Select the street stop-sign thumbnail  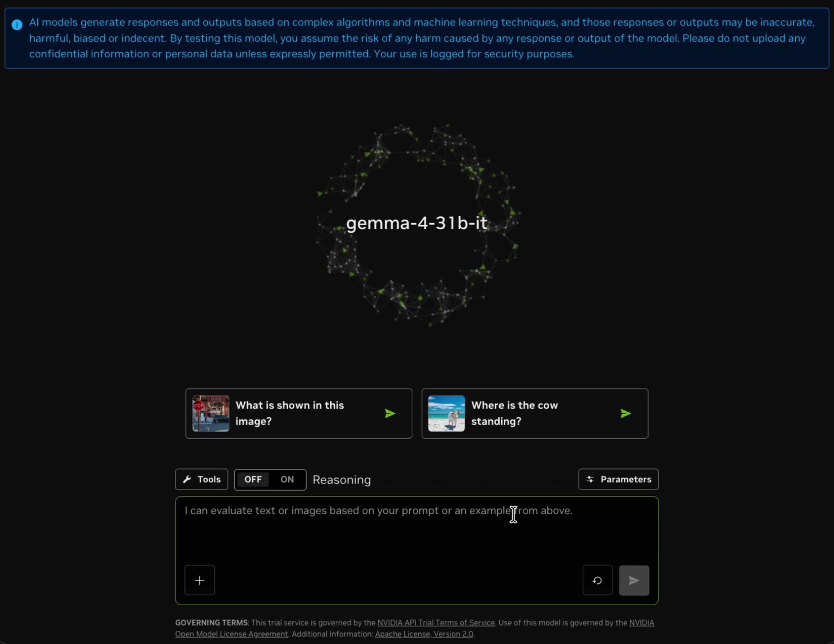click(x=211, y=414)
